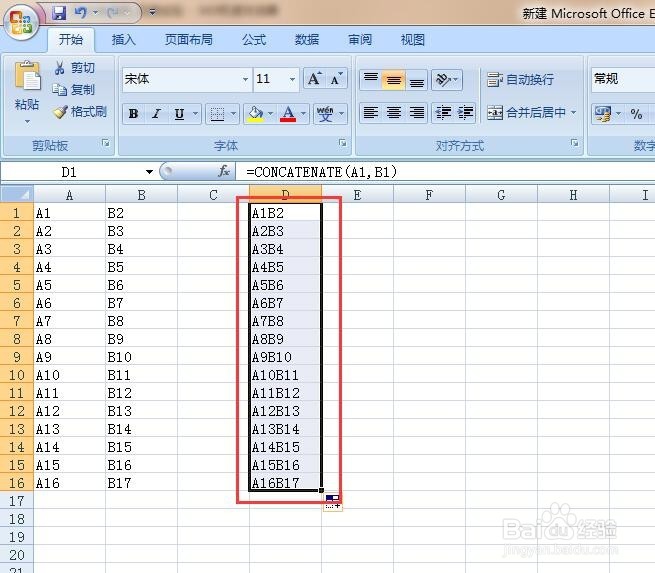Expand underline style arrow
The height and width of the screenshot is (573, 655).
pyautogui.click(x=195, y=114)
